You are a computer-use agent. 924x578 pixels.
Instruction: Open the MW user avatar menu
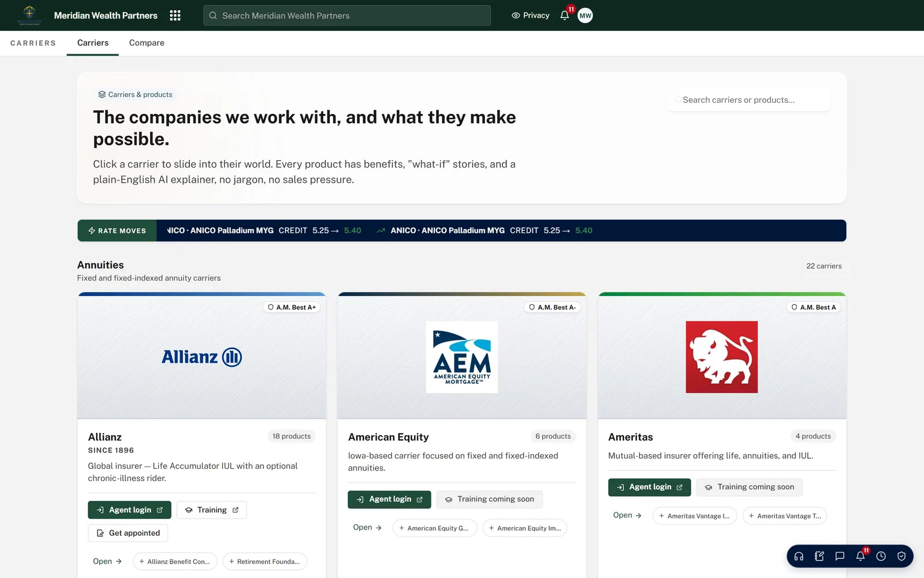[x=585, y=16]
